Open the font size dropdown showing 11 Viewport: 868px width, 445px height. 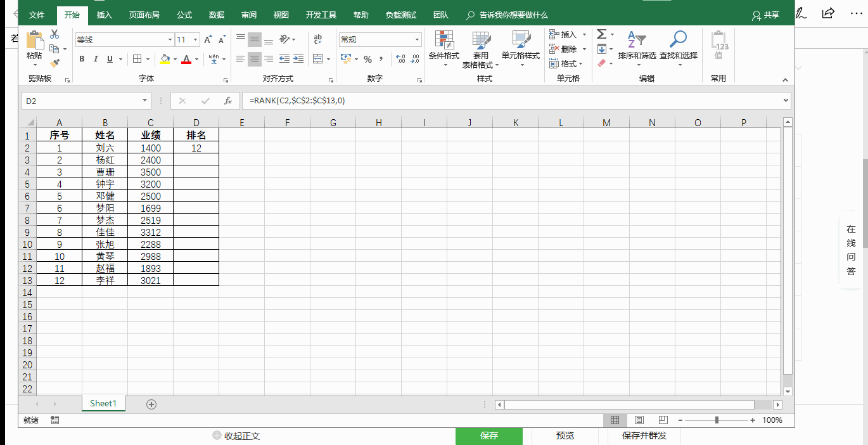196,39
